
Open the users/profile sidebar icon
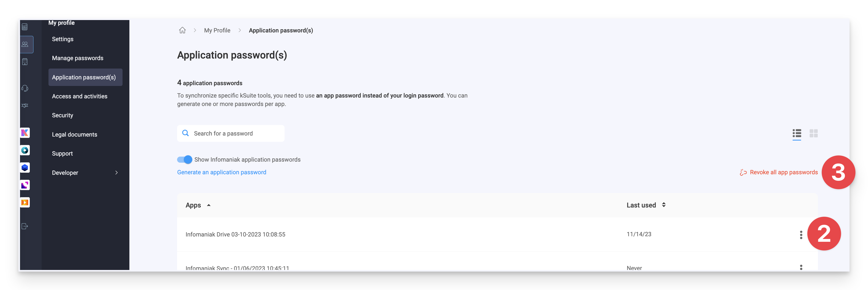(x=25, y=44)
